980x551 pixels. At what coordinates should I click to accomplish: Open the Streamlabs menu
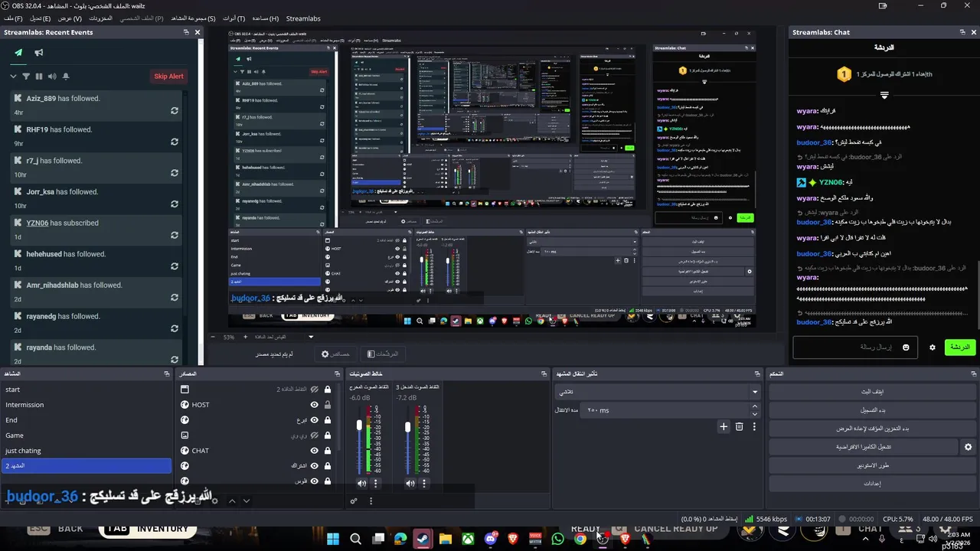303,18
